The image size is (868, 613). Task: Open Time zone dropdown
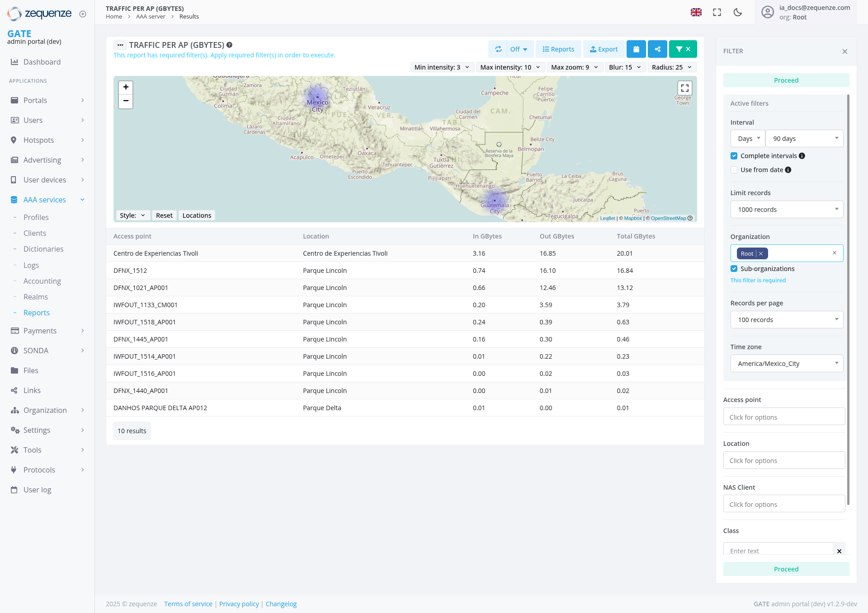(x=787, y=364)
